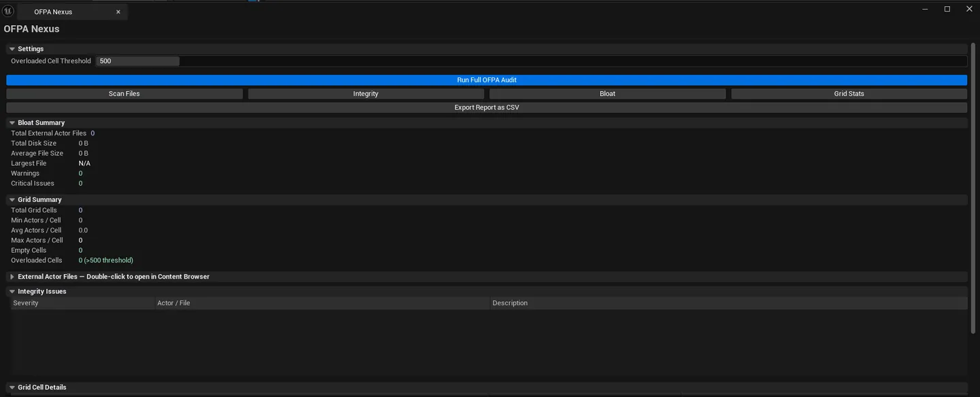Collapse the Integrity Issues section
The width and height of the screenshot is (980, 397).
[x=12, y=292]
